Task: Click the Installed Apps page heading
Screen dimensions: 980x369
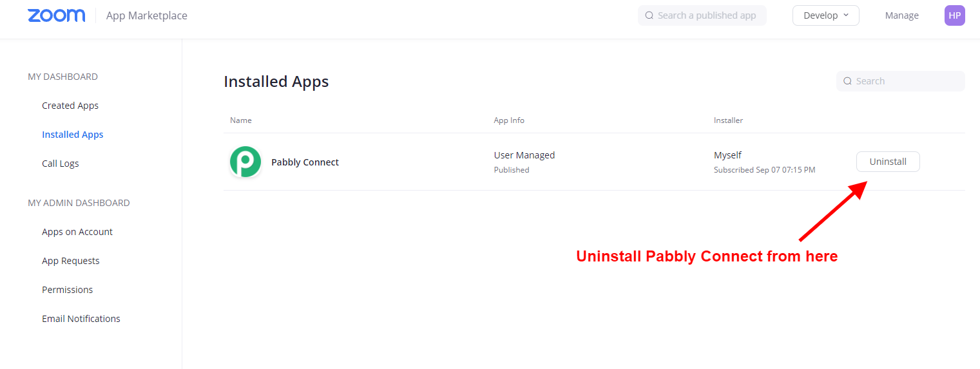Action: 276,82
